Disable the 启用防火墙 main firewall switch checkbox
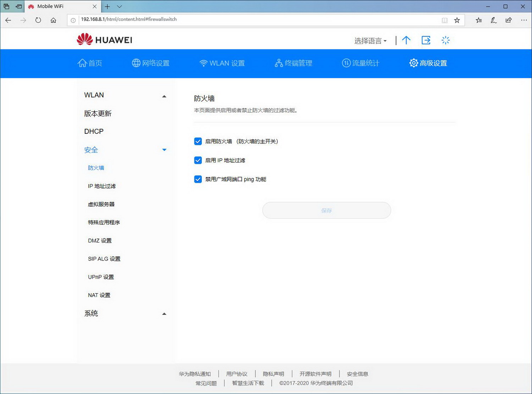532x394 pixels. pos(198,141)
